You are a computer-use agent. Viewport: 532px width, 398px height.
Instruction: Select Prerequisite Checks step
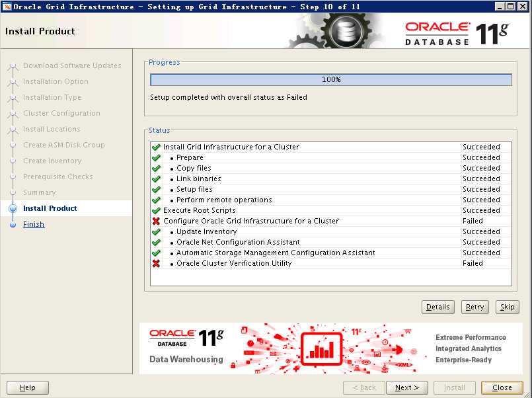pyautogui.click(x=57, y=177)
